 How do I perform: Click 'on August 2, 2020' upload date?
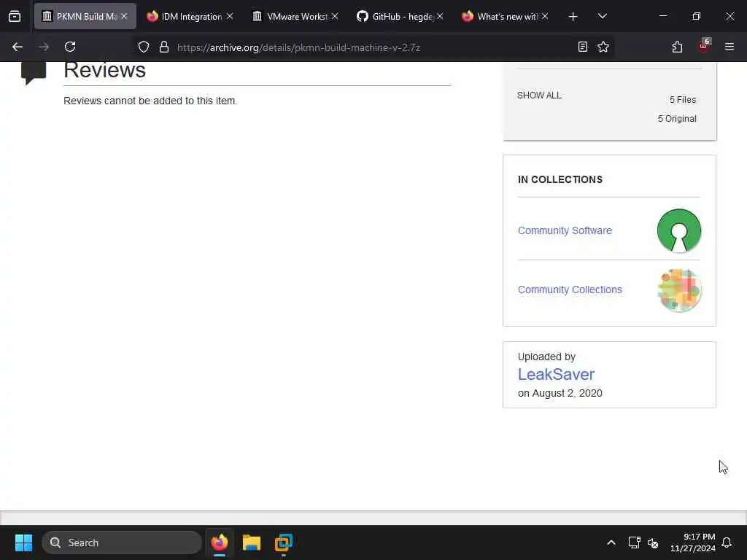coord(560,393)
